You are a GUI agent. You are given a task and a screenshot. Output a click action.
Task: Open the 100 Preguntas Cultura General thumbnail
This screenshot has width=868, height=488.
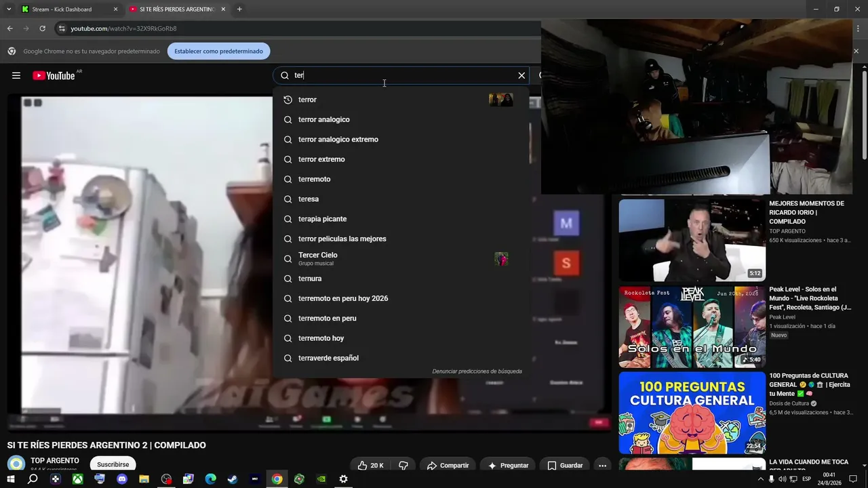(692, 413)
